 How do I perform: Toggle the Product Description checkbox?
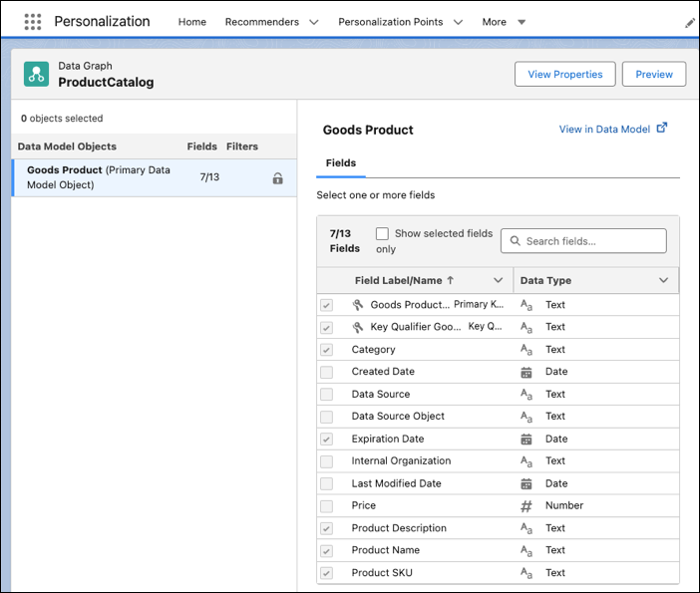[326, 528]
